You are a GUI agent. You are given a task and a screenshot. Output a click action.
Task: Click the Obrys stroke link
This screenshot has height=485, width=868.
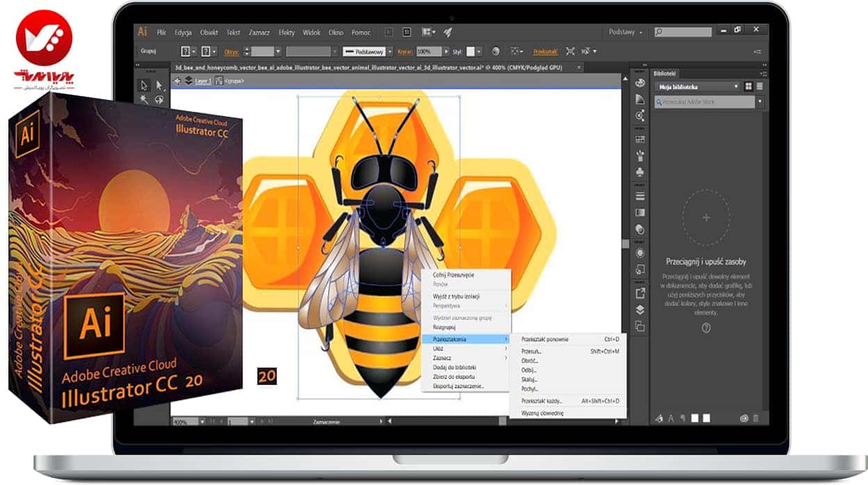click(x=232, y=51)
